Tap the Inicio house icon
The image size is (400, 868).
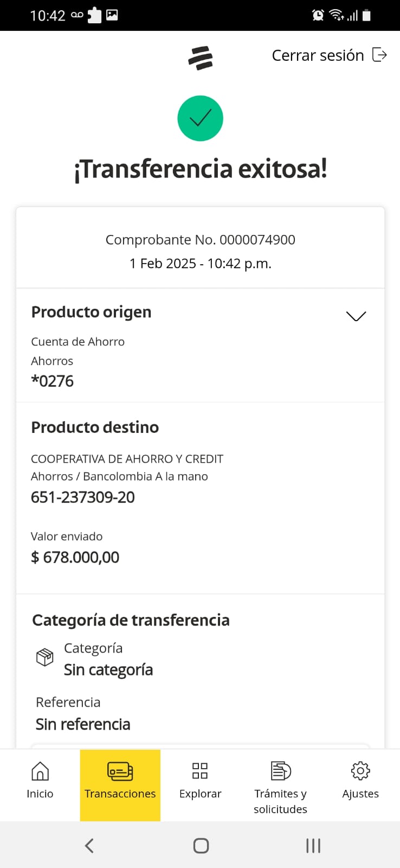point(40,771)
